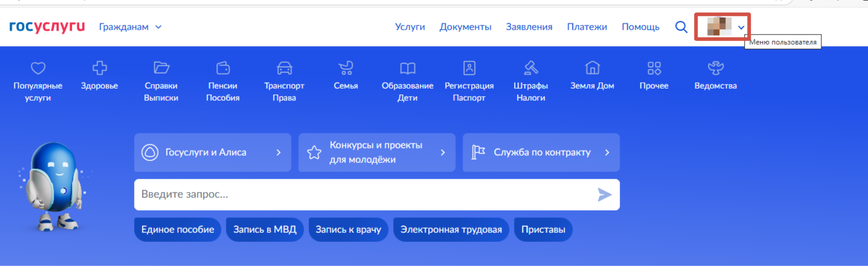Open the Платежи menu item
This screenshot has height=266, width=868.
(587, 27)
